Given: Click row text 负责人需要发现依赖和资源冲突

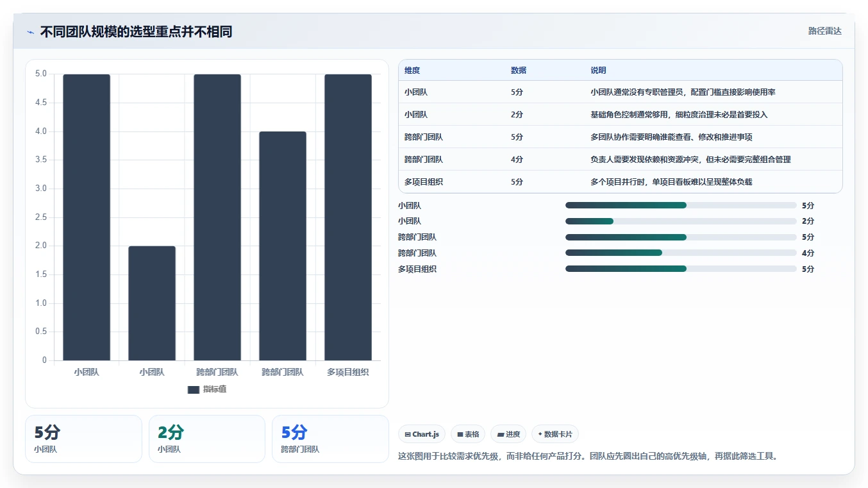Looking at the screenshot, I should coord(645,160).
